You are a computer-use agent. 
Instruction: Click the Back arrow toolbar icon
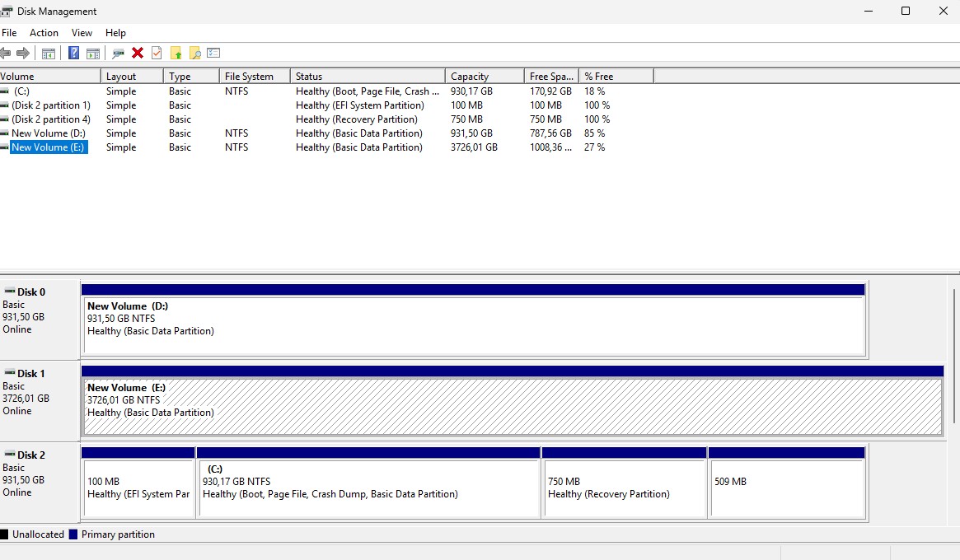(x=6, y=54)
